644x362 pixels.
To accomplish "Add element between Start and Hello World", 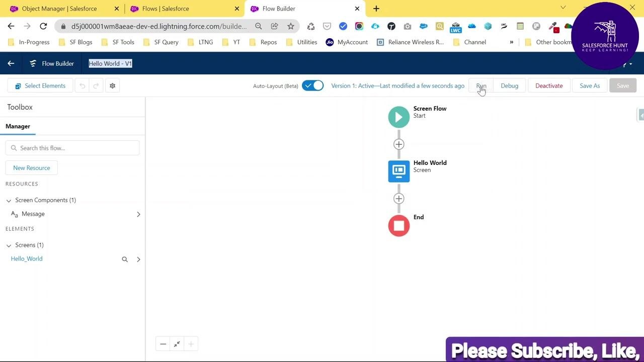I will pos(399,144).
